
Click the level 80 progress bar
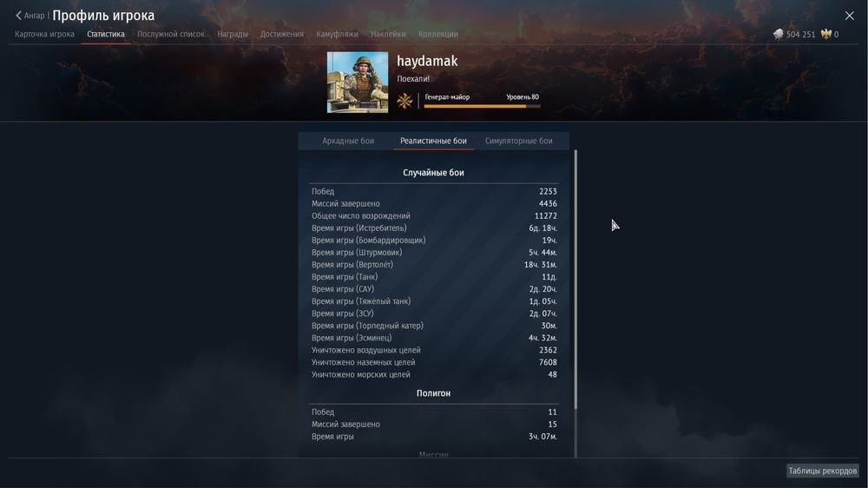pos(482,106)
